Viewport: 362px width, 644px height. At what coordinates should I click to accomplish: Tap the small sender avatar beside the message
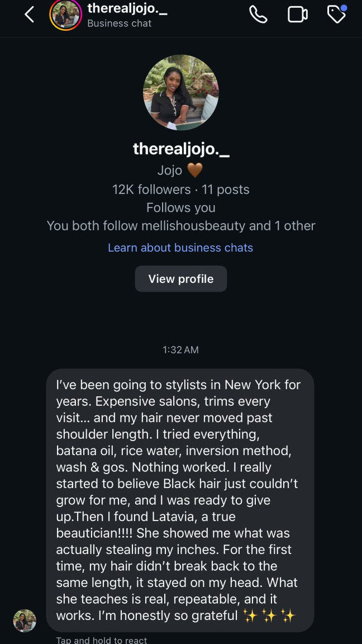25,621
